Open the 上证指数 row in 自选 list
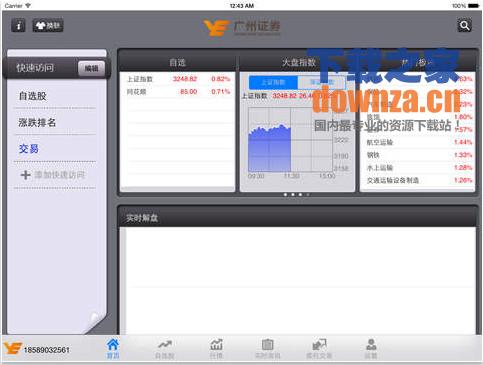 click(178, 79)
